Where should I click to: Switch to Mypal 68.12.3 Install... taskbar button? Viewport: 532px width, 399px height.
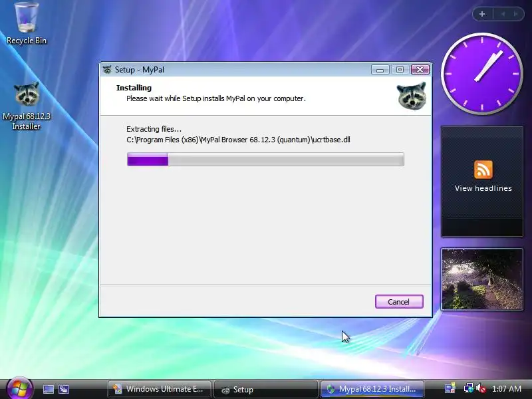(372, 389)
